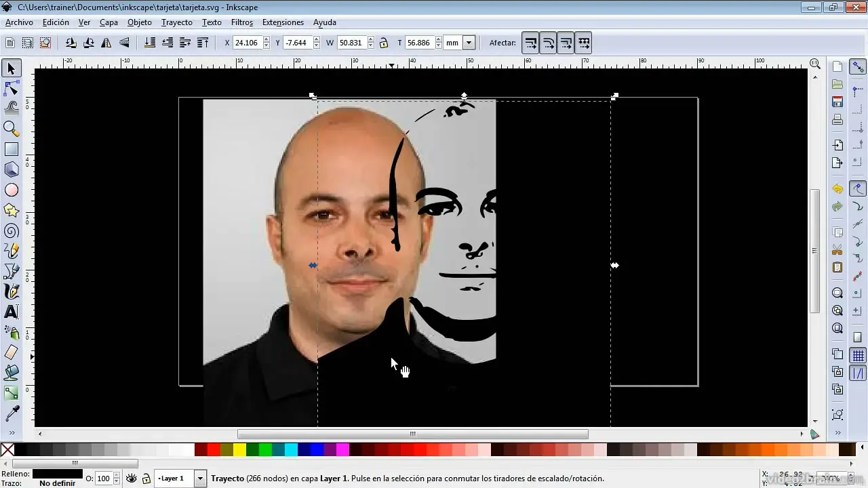Select the Zoom magnifier tool

pyautogui.click(x=12, y=128)
